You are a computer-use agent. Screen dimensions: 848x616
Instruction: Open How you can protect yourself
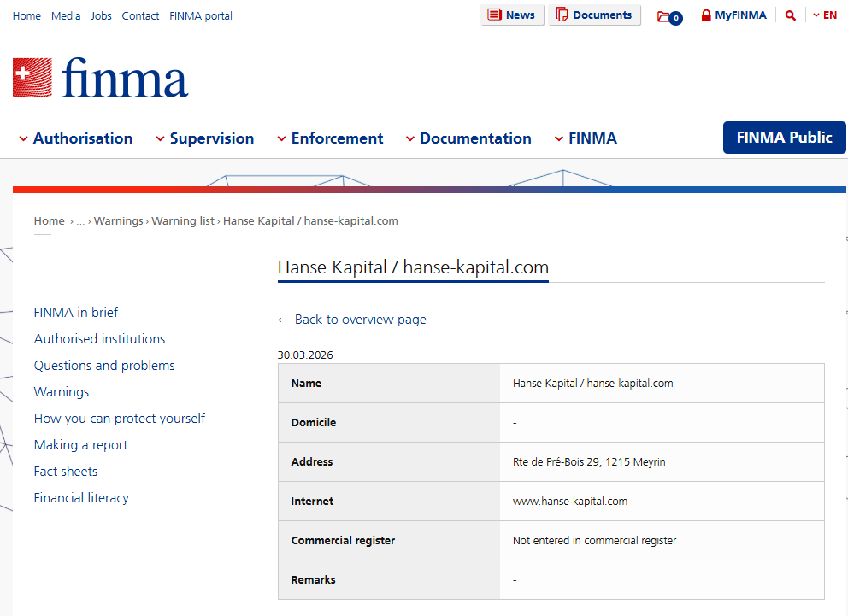120,419
